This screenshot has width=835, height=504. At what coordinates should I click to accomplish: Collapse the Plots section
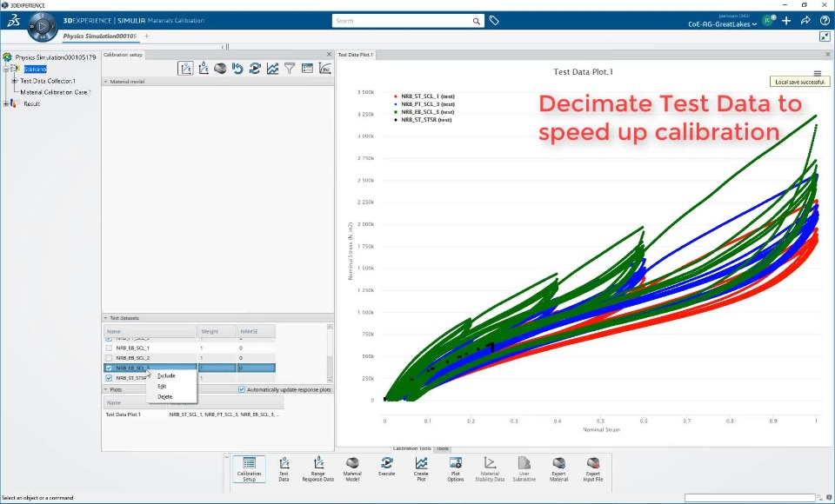[105, 389]
